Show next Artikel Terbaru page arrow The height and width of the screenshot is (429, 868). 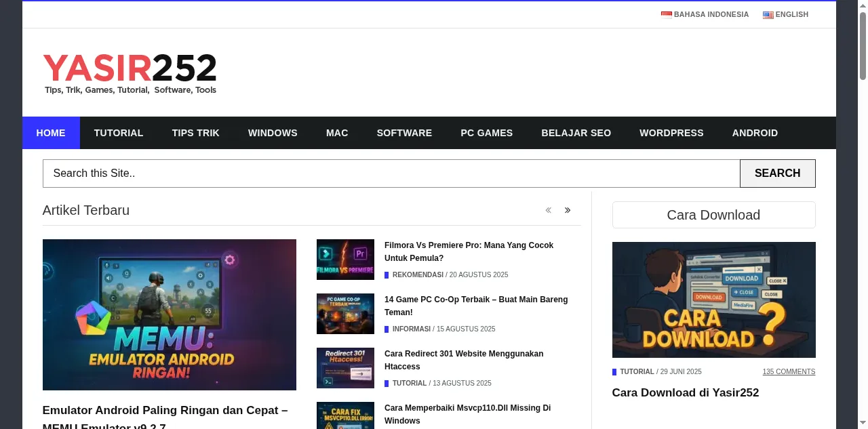(x=568, y=210)
